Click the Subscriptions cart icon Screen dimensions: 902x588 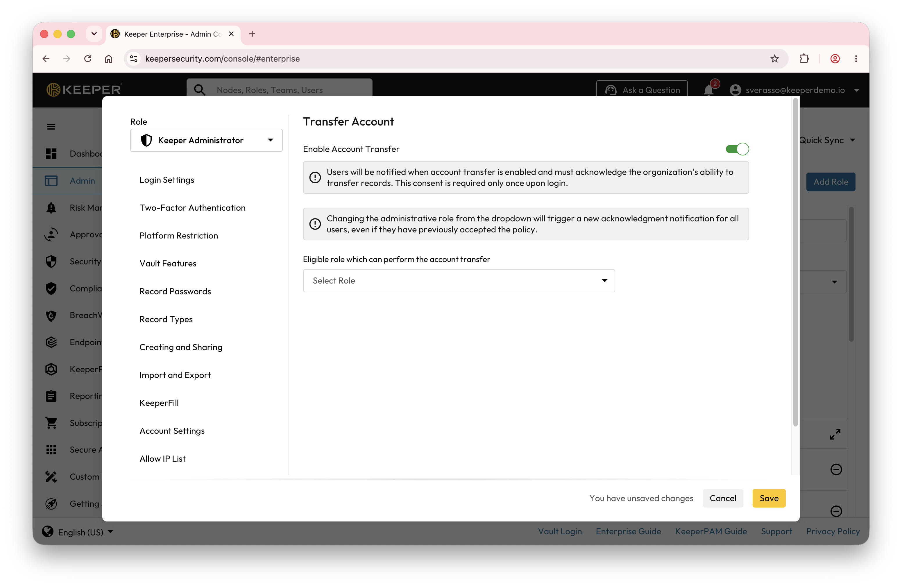point(51,423)
